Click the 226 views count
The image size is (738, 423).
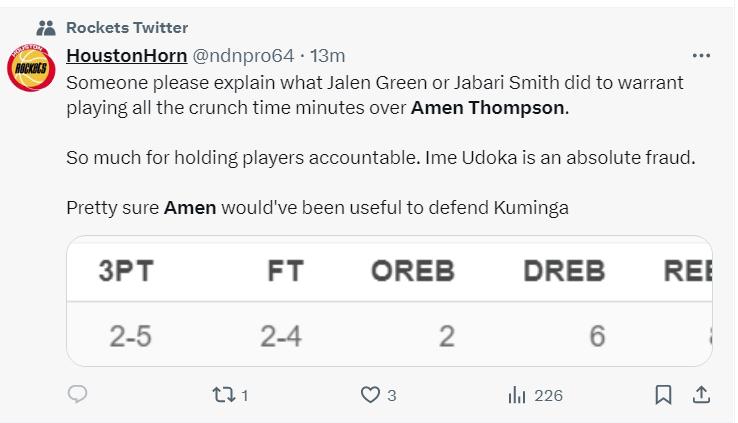coord(548,396)
